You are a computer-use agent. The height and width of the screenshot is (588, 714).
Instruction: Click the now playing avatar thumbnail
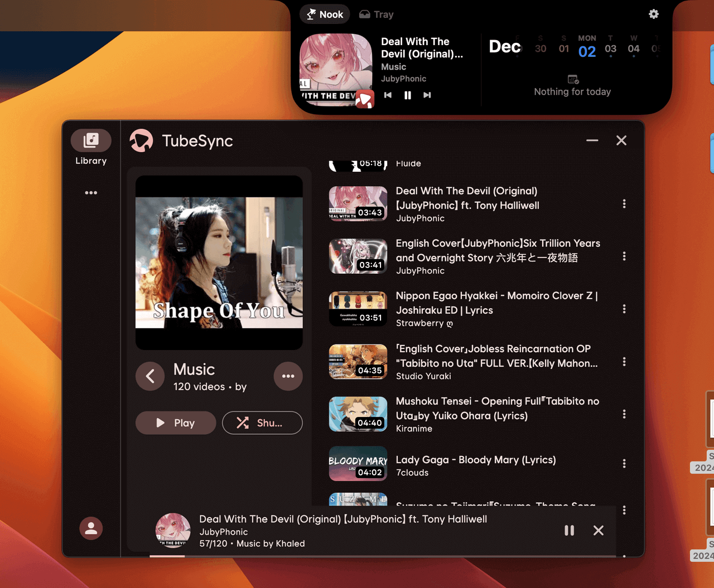point(173,530)
